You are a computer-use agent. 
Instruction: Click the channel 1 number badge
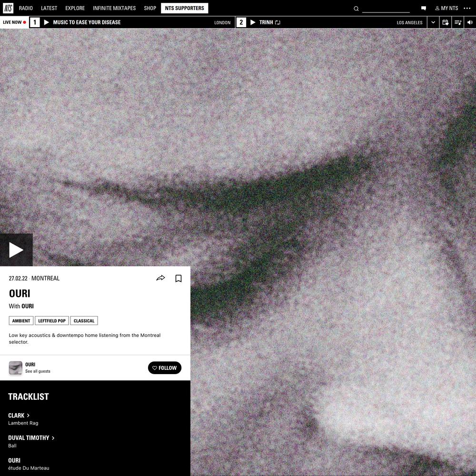35,22
